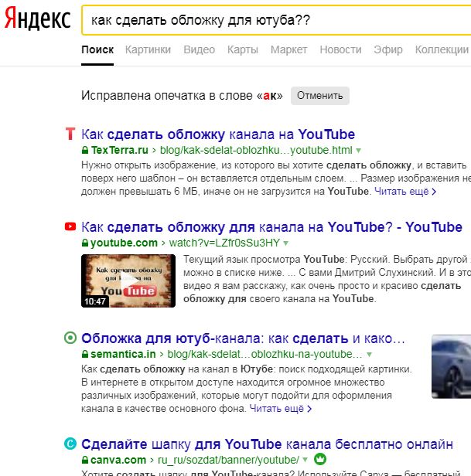The width and height of the screenshot is (471, 476).
Task: Open the Эфир tab
Action: coord(388,49)
